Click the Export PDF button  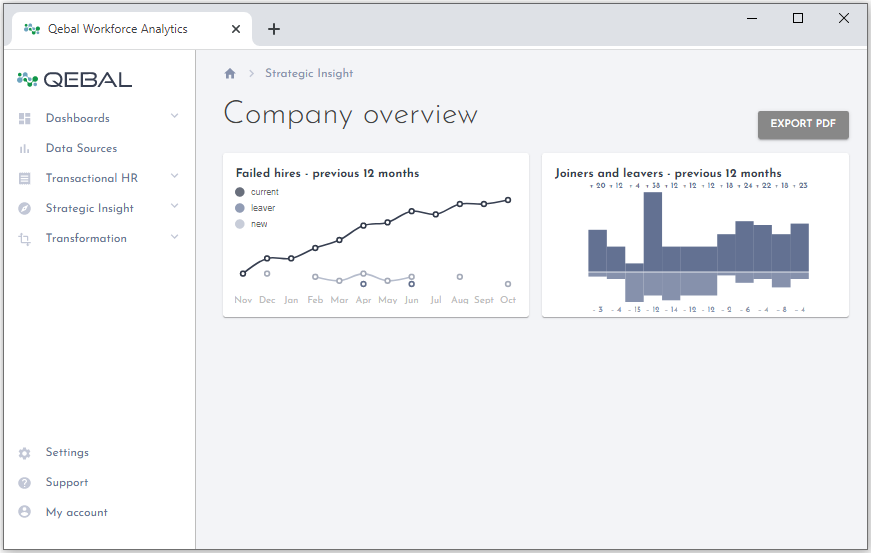click(x=803, y=124)
